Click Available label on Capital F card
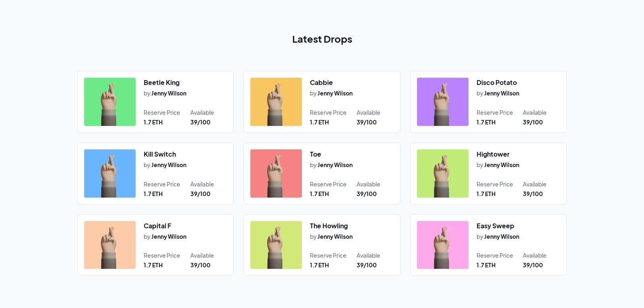644x308 pixels. [202, 256]
